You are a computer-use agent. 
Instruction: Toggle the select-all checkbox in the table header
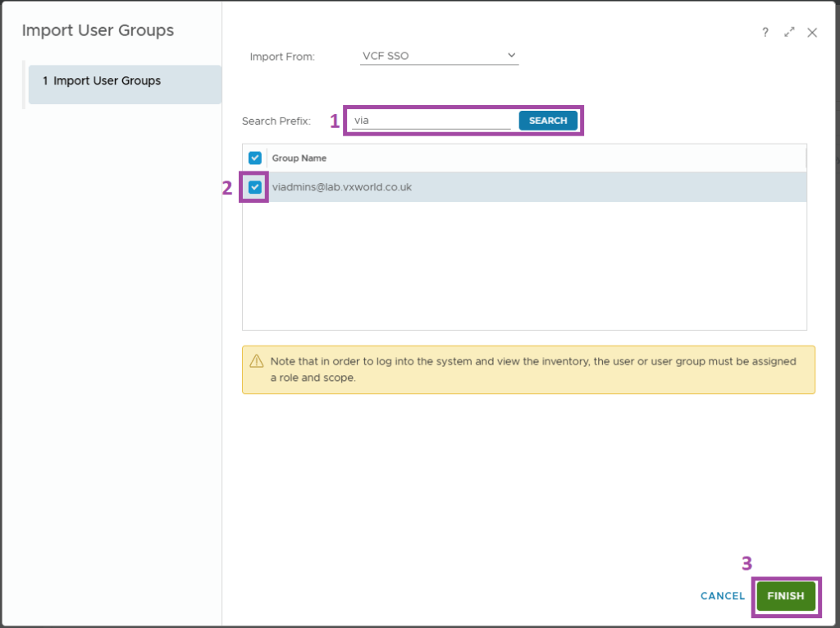tap(255, 158)
